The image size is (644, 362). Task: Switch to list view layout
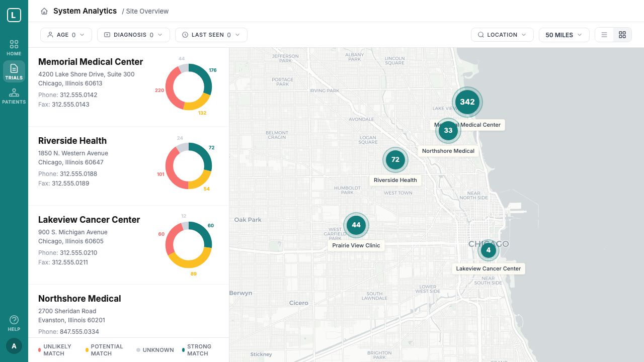tap(604, 35)
